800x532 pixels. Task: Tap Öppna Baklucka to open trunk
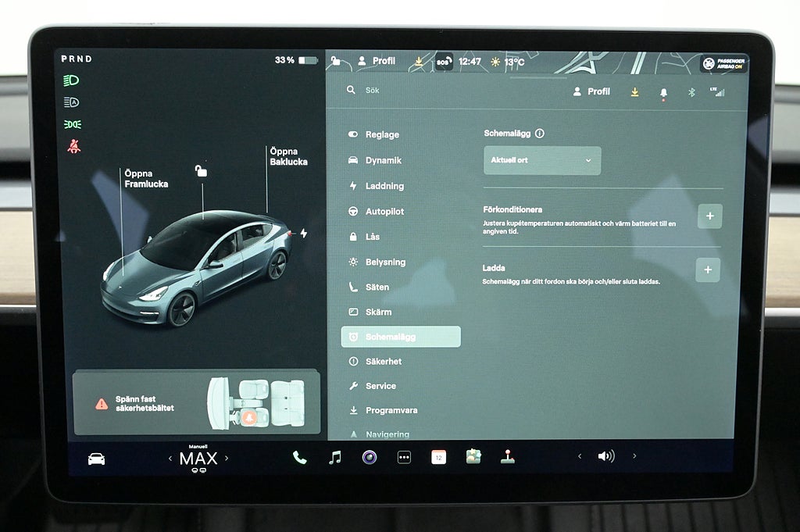click(288, 156)
